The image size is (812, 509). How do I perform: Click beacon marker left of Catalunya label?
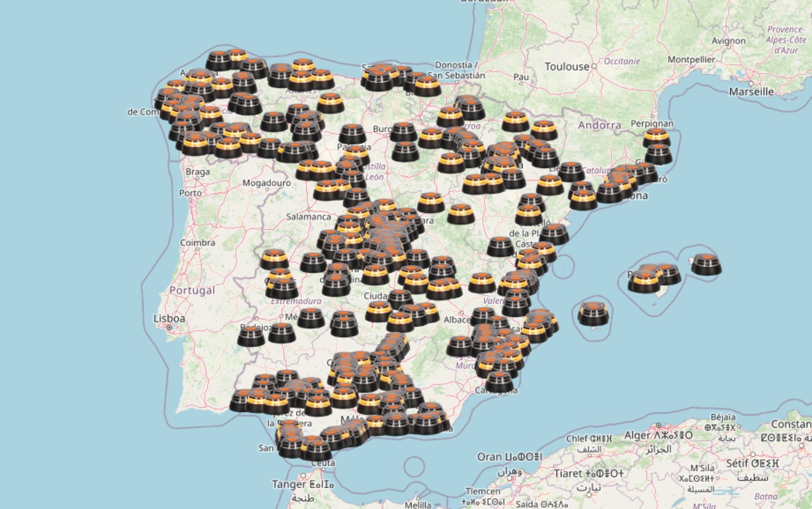[x=571, y=171]
